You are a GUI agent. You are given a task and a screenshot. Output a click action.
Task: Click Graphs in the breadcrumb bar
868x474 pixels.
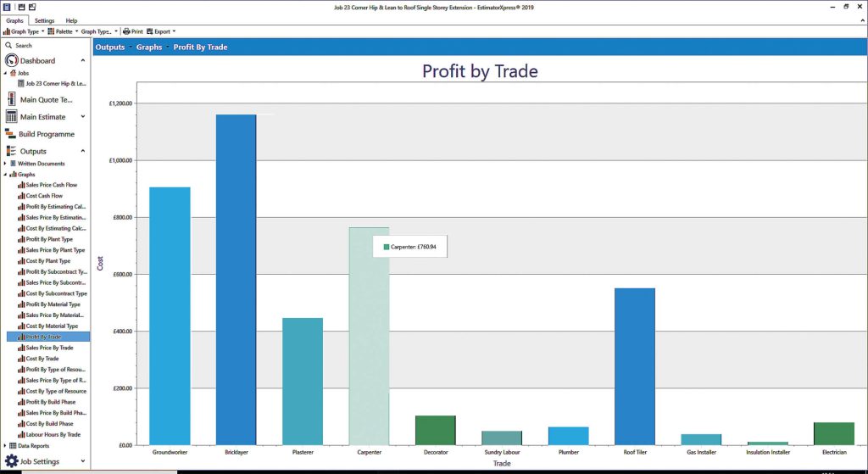(149, 47)
